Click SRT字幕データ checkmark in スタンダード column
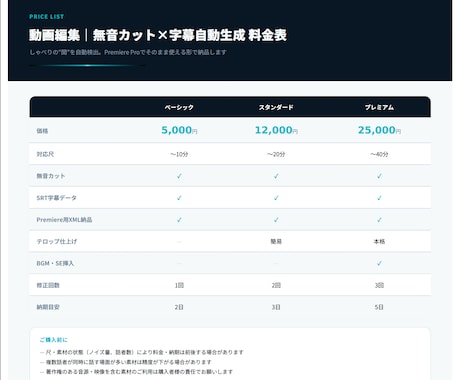 [x=276, y=198]
